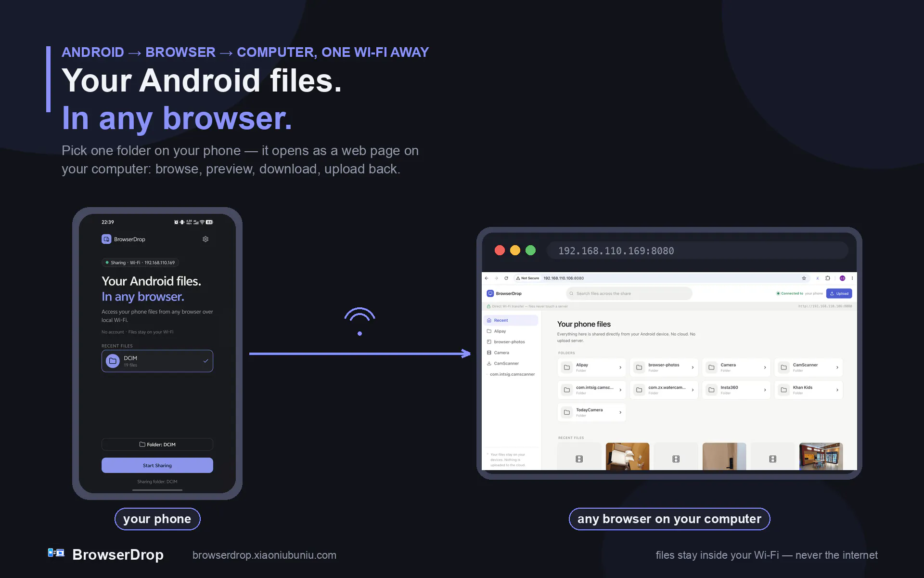The height and width of the screenshot is (578, 924).
Task: Tap the Folder: DCIM button
Action: tap(157, 444)
